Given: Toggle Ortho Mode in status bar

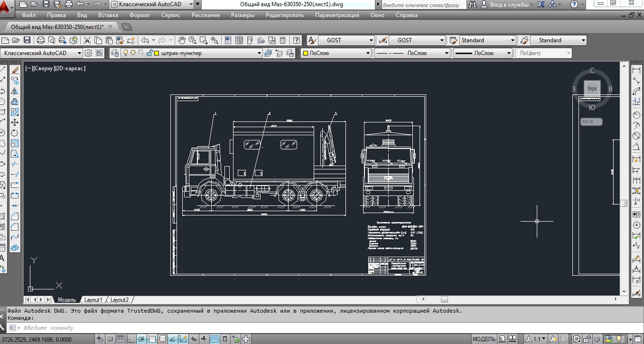Looking at the screenshot, I should (131, 339).
